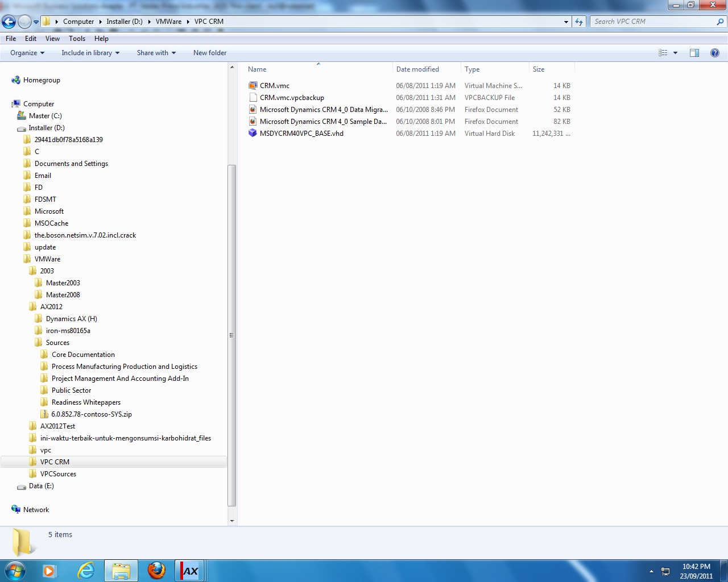Select the Data (E:) drive icon
The height and width of the screenshot is (582, 728).
tap(22, 487)
